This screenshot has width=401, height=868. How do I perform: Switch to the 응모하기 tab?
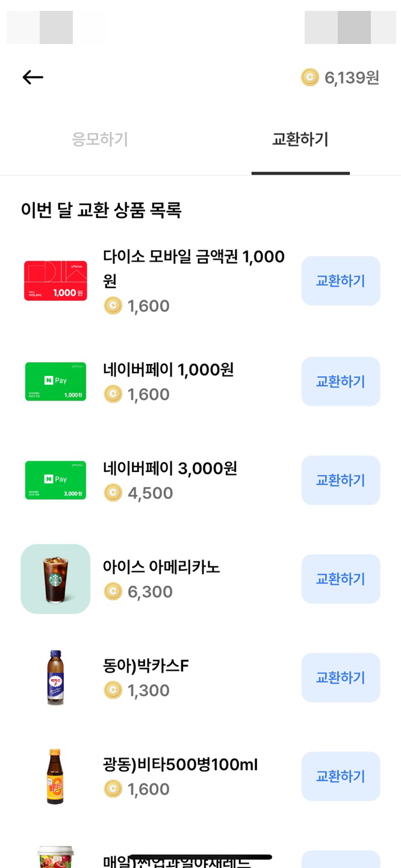(x=99, y=137)
